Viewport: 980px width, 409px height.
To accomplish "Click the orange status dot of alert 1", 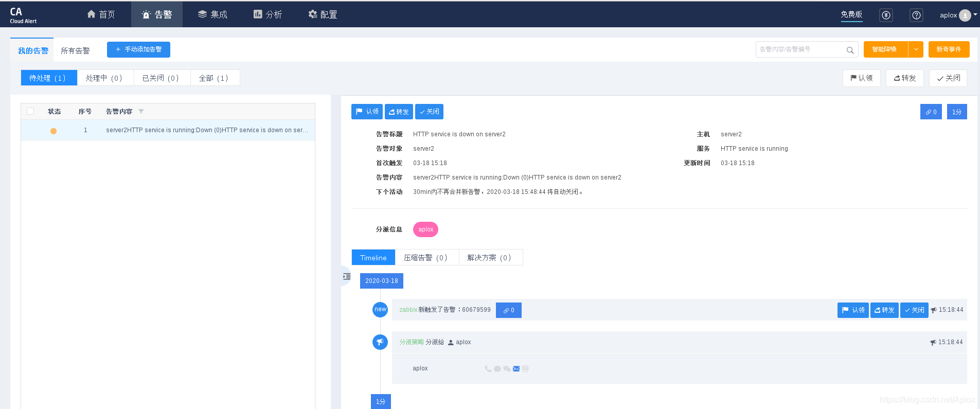I will coord(54,131).
